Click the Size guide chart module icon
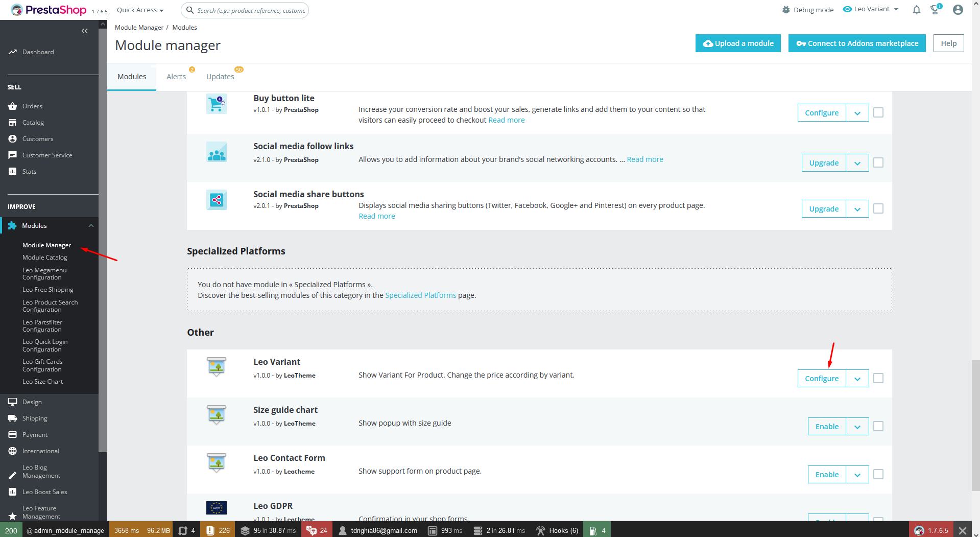 pos(217,414)
